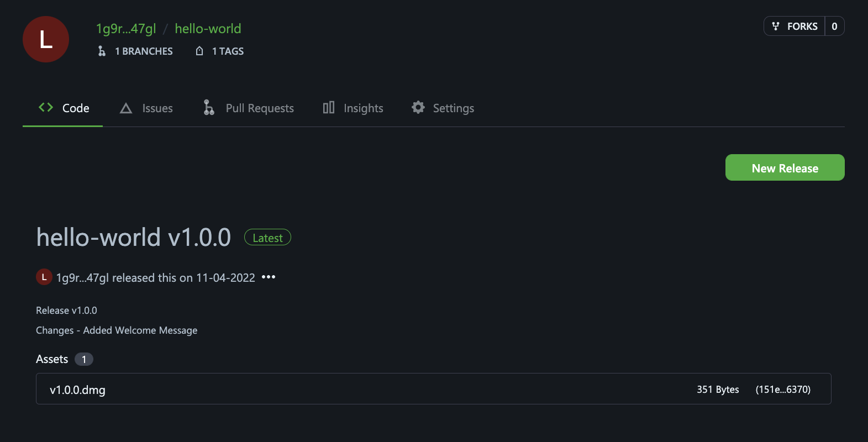
Task: Open the three-dots release options menu
Action: pyautogui.click(x=269, y=277)
